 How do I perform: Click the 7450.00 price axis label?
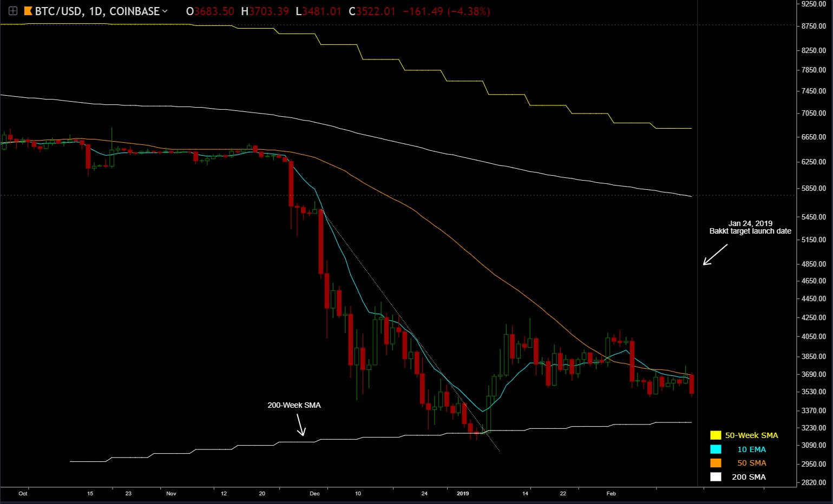pyautogui.click(x=814, y=91)
